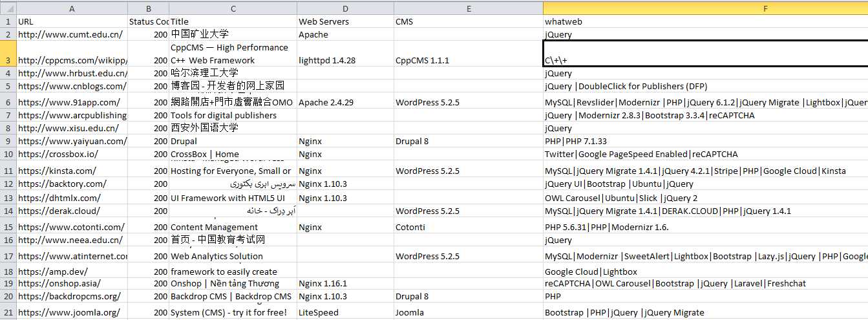Select the http://www.cumt.edu.cn/ cell

[72, 34]
